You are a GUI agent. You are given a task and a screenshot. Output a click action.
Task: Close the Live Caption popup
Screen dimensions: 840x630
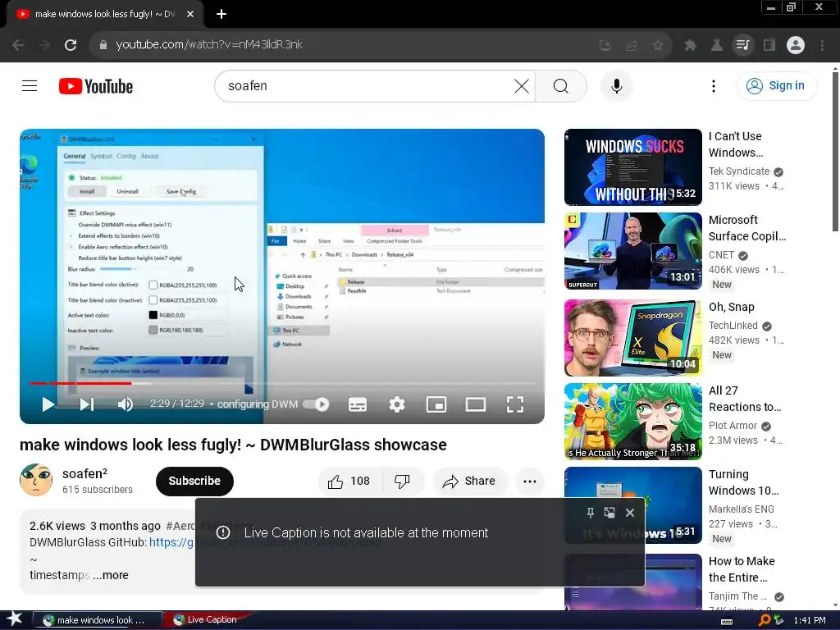(630, 513)
